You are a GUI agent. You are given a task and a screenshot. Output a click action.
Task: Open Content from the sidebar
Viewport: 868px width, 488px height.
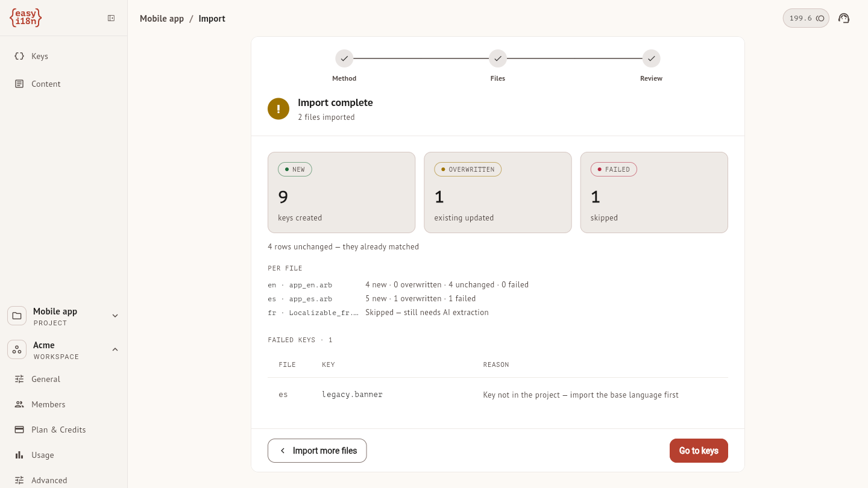[64, 84]
